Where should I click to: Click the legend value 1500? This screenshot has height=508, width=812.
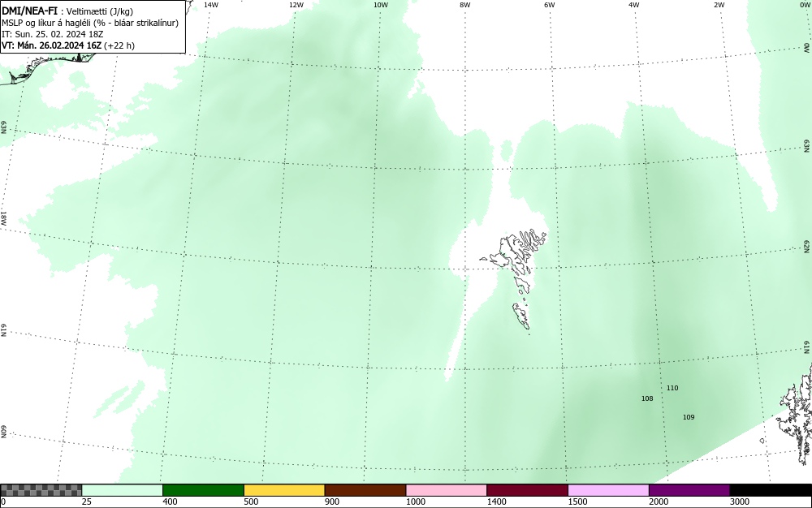coord(577,502)
